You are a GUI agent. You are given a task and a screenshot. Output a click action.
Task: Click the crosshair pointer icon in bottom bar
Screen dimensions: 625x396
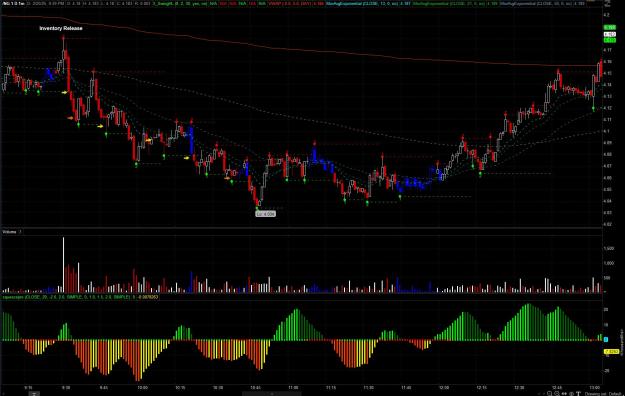tap(571, 394)
